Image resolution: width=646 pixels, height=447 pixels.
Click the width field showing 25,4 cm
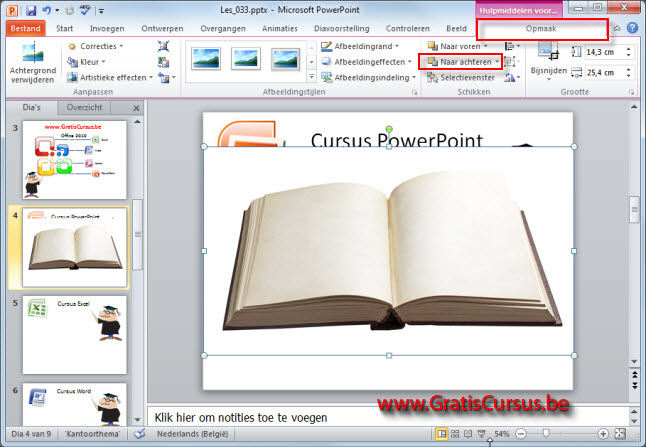[604, 73]
